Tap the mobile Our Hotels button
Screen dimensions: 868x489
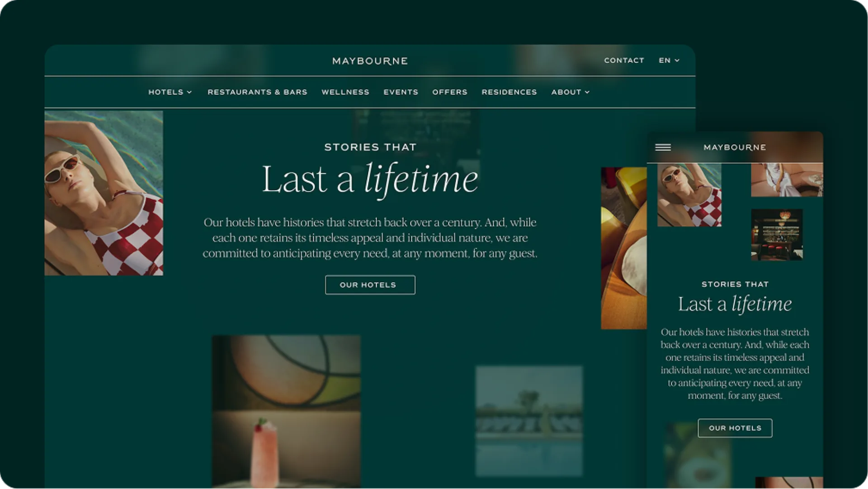(735, 428)
